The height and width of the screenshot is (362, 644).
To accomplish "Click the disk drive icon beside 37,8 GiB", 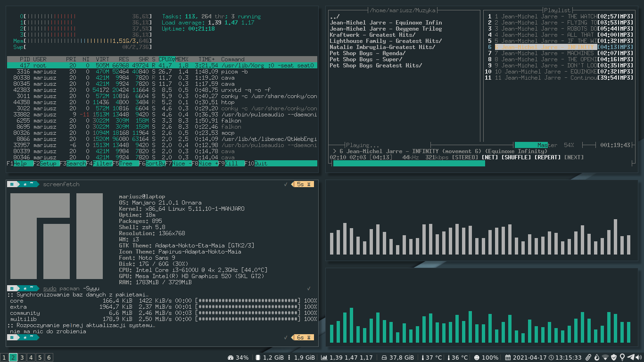I will pos(384,358).
